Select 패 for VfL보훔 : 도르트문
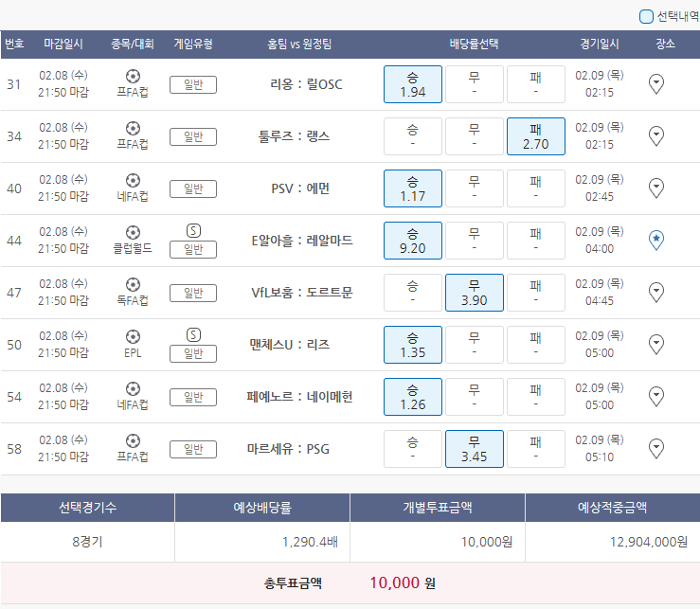 point(536,293)
